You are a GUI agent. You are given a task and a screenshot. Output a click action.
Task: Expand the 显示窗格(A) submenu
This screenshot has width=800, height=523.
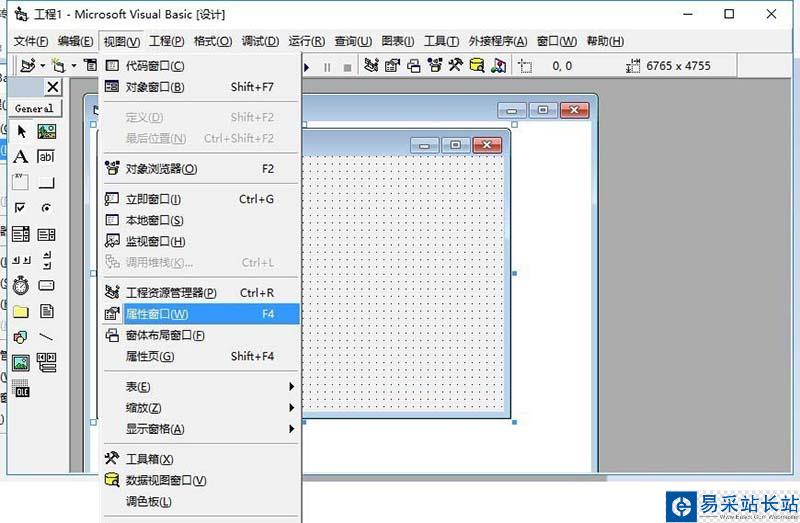pos(202,429)
